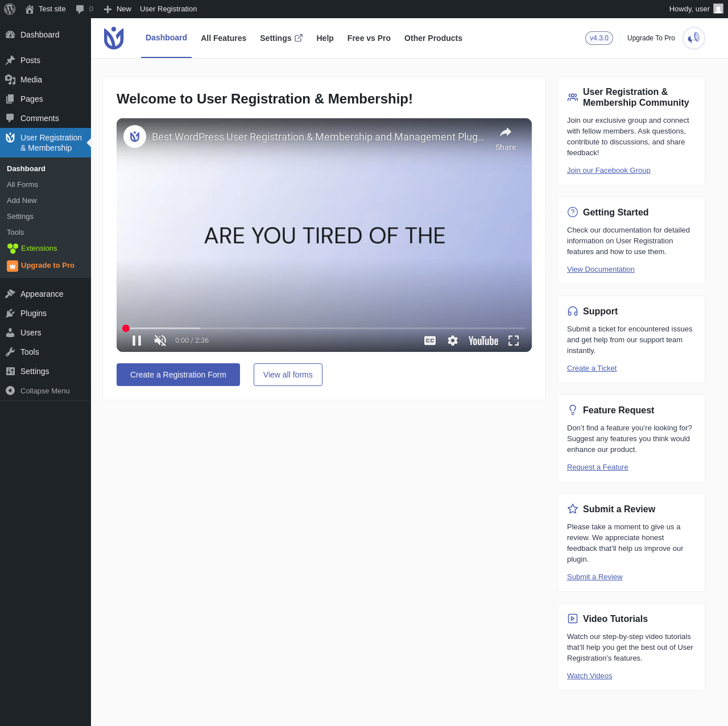This screenshot has height=726, width=728.
Task: Click User Registration & Membership menu
Action: [x=45, y=143]
